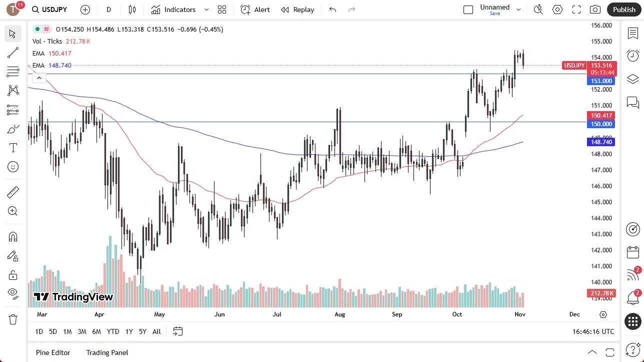644x362 pixels.
Task: Lock all drawing tools
Action: pos(12,275)
